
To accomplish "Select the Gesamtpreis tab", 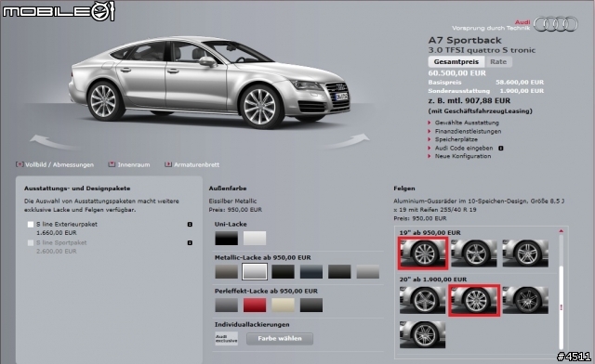I will pos(456,62).
